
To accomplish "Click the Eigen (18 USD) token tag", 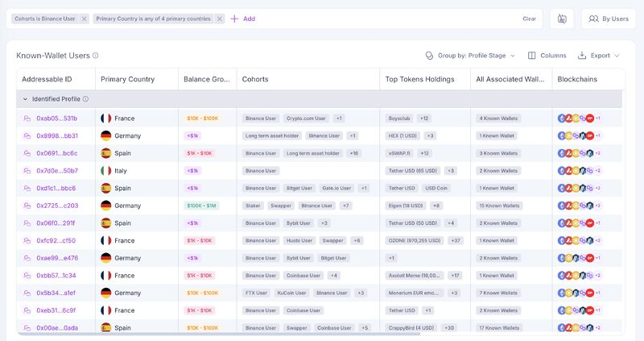I will (406, 206).
